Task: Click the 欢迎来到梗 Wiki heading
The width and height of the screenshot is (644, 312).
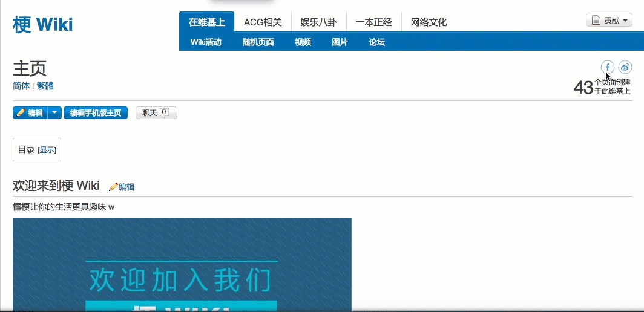Action: [56, 186]
